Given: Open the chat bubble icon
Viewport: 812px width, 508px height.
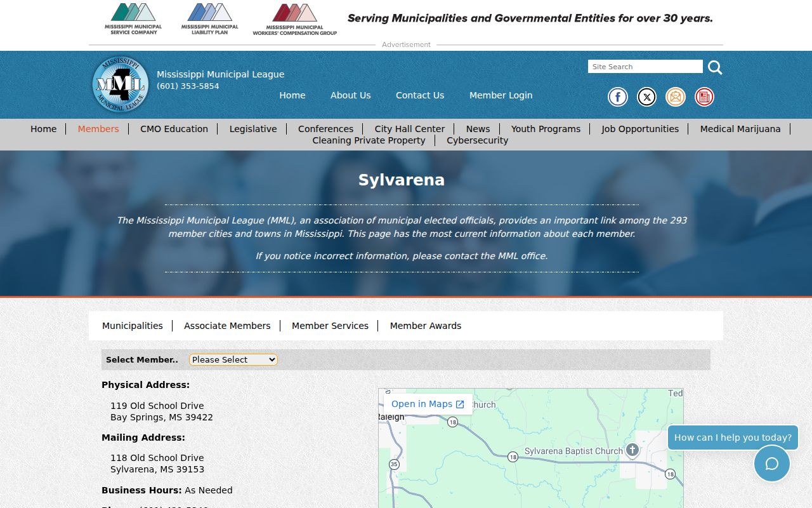Looking at the screenshot, I should tap(772, 464).
